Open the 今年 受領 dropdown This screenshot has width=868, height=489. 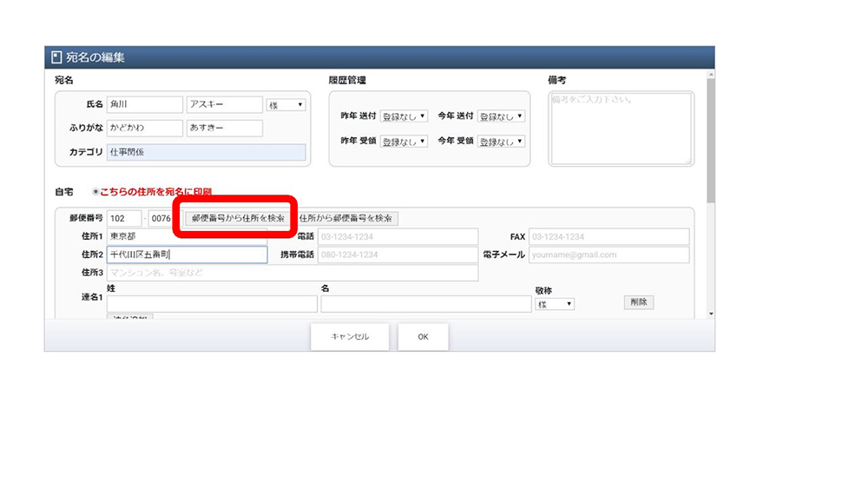point(501,142)
